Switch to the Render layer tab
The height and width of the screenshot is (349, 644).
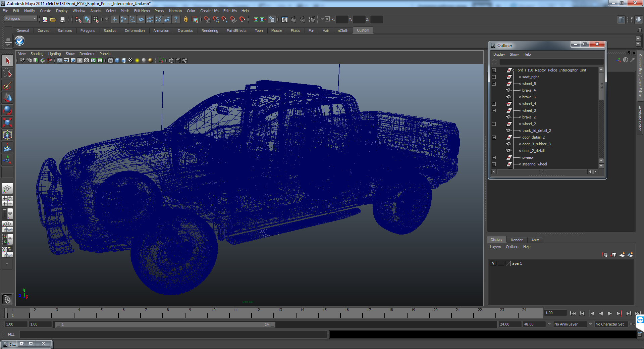(x=517, y=240)
